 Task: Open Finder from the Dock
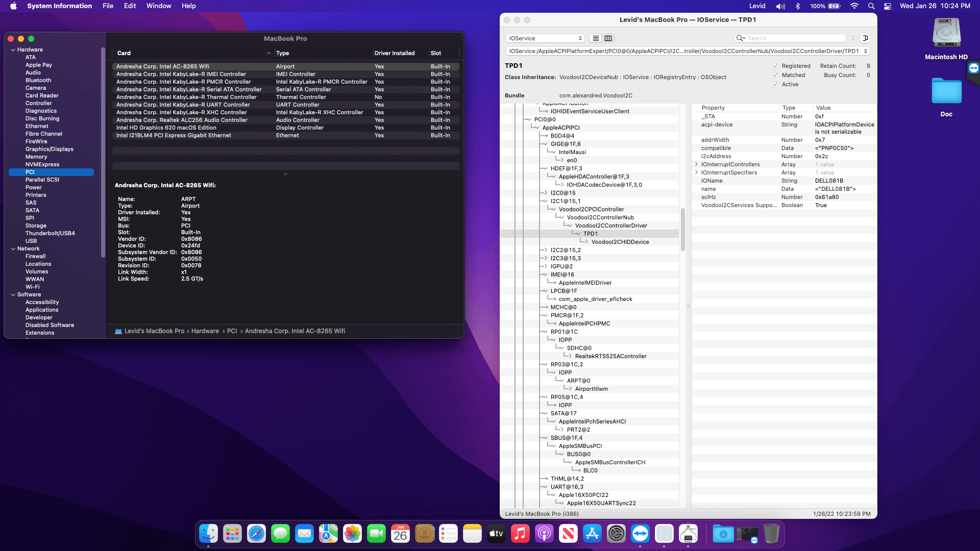208,534
